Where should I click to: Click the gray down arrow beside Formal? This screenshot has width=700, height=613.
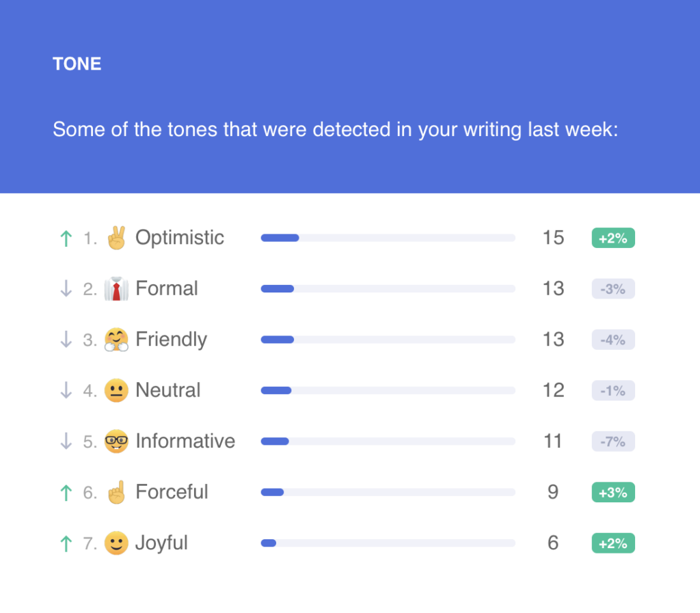[66, 288]
